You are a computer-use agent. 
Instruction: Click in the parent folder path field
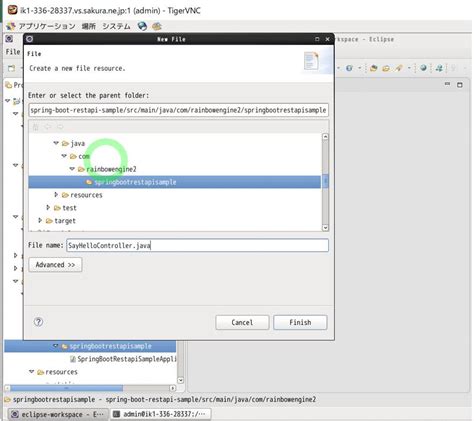(178, 110)
